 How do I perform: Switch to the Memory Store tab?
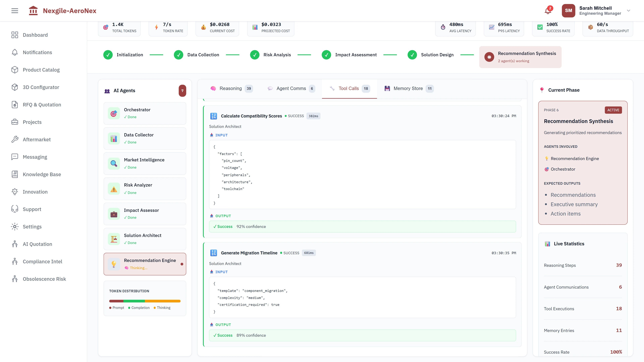(x=408, y=88)
